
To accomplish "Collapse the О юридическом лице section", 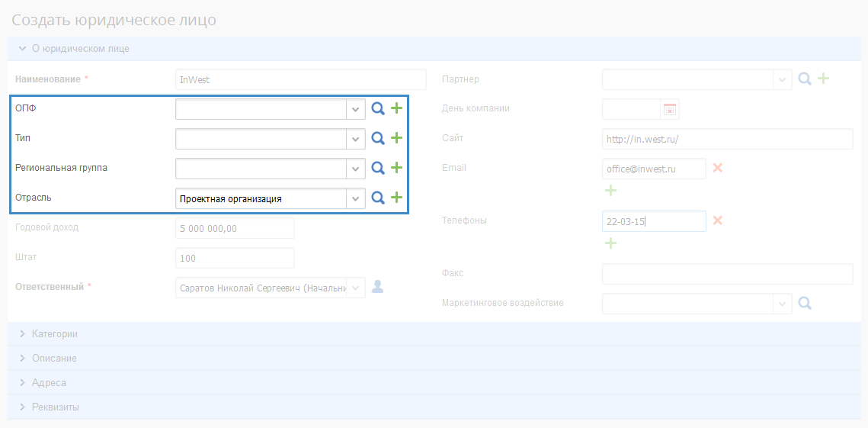I will click(x=79, y=49).
